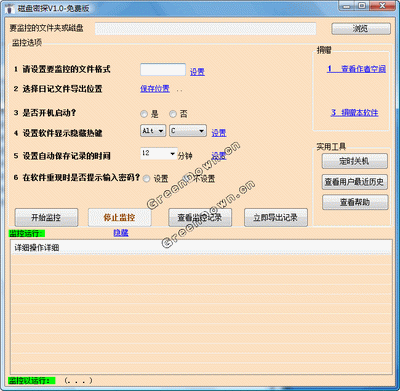Click the 浏览 browse button

pos(361,29)
